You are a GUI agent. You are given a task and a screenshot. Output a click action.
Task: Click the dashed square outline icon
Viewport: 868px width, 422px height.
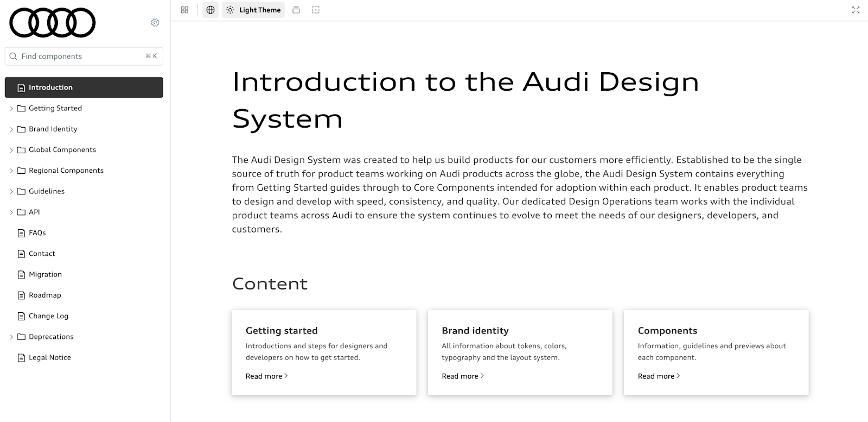tap(316, 10)
